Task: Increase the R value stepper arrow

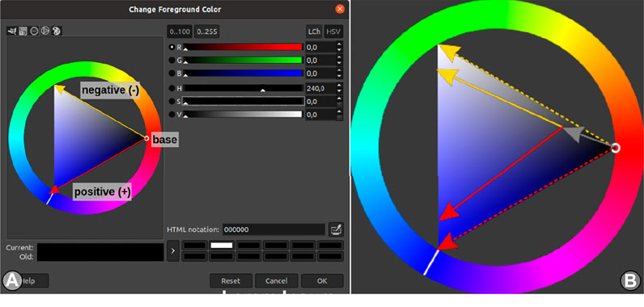Action: pyautogui.click(x=339, y=44)
